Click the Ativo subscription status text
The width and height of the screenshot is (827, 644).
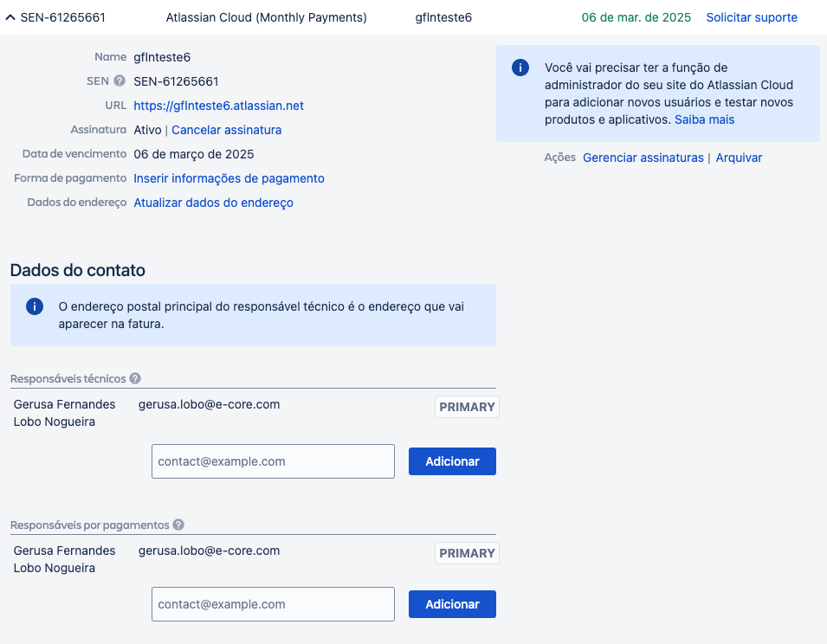click(147, 130)
